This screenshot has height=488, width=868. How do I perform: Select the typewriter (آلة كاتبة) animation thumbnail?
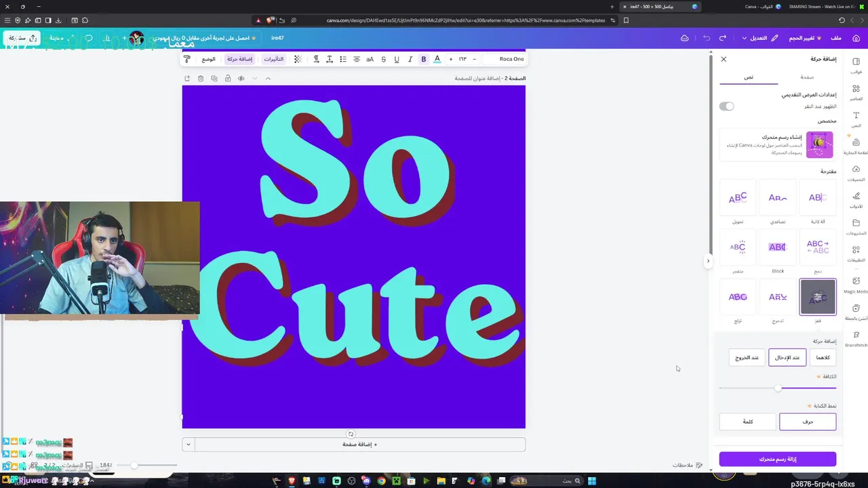point(818,198)
